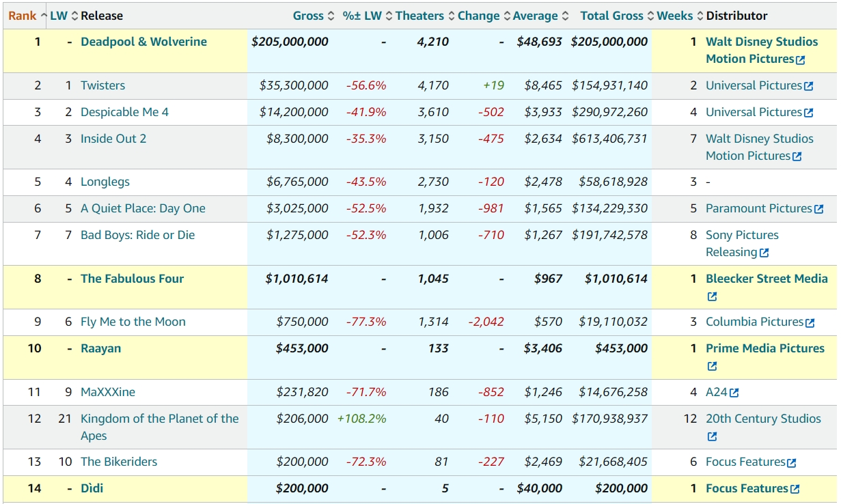841x504 pixels.
Task: Open the Raayan release link
Action: [x=100, y=348]
